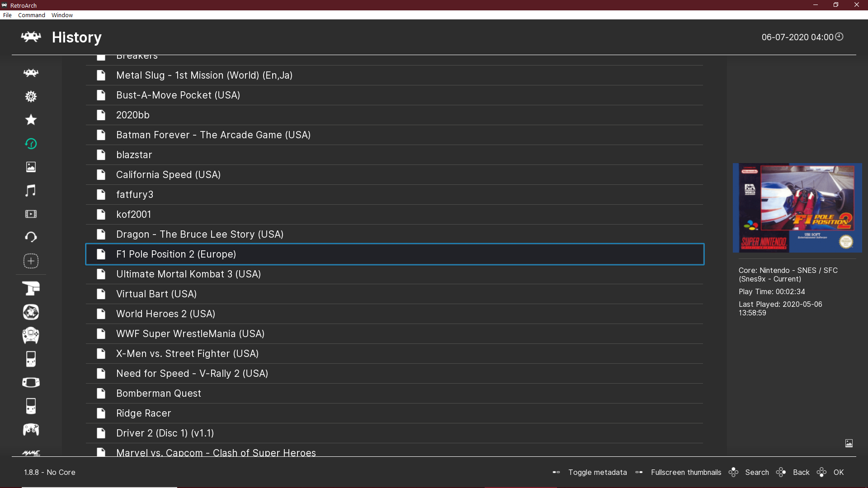Select X-Men vs. Street Fighter (USA) entry
The image size is (868, 488).
(x=394, y=353)
